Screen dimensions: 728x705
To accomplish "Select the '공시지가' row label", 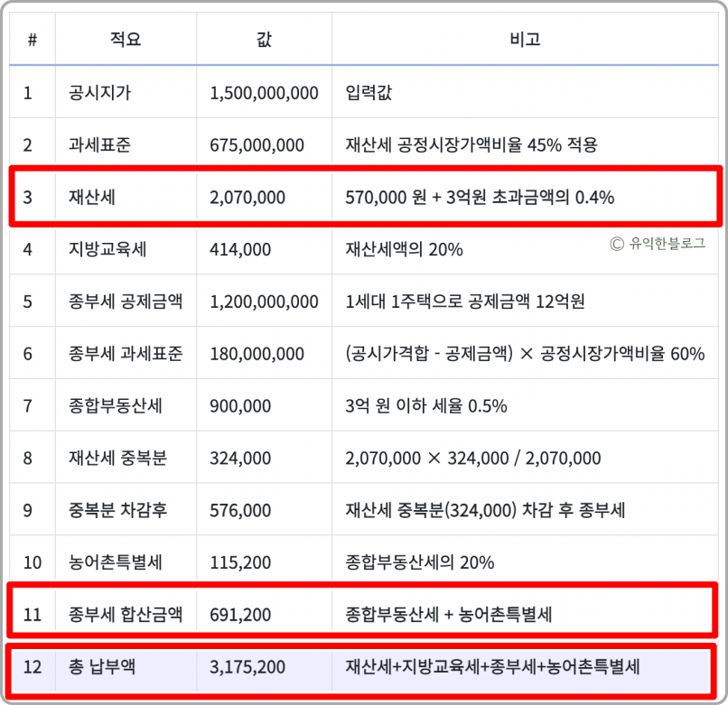I will point(100,92).
